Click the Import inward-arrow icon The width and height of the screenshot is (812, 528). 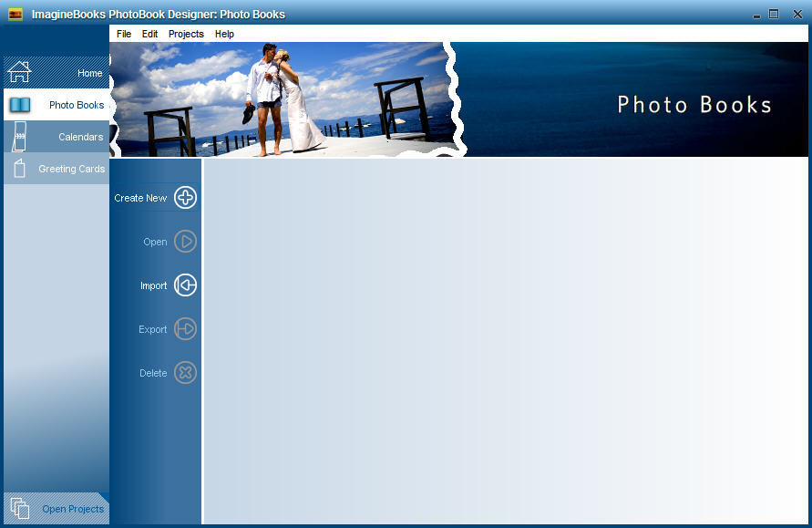[185, 285]
